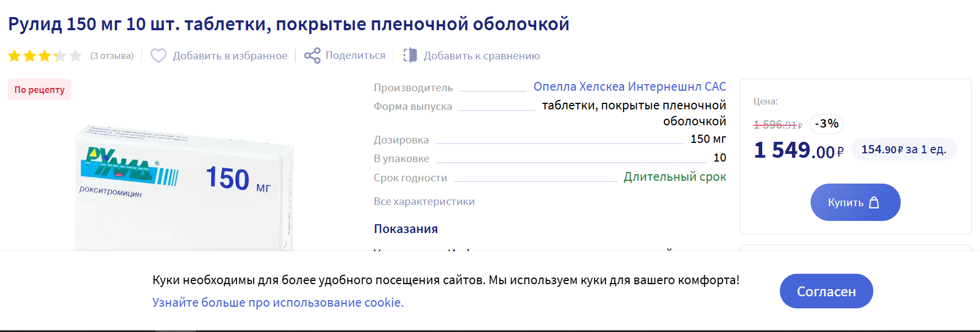Screen dimensions: 980x332
Task: Click the 'Срок годности' label
Action: coord(410,178)
